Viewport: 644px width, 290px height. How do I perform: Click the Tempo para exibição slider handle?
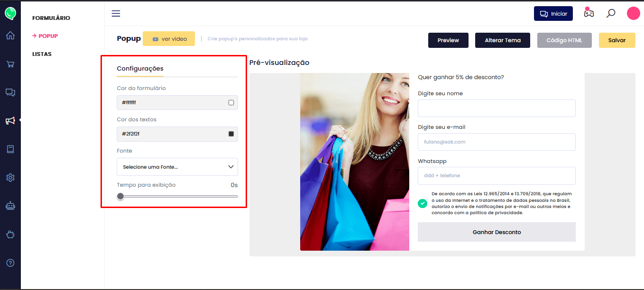(120, 196)
